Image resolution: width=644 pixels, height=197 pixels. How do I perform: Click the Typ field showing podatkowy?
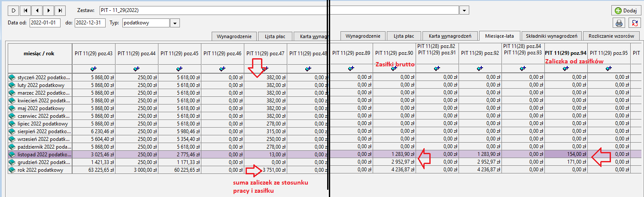(146, 23)
